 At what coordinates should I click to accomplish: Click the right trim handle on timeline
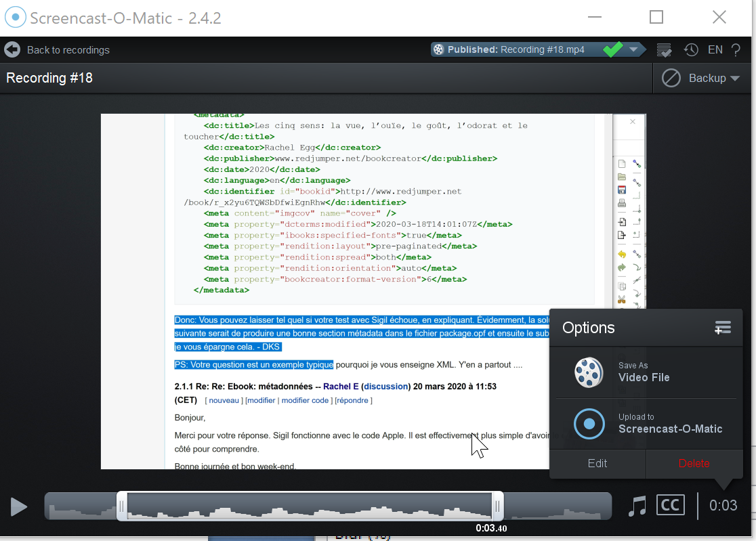coord(498,506)
